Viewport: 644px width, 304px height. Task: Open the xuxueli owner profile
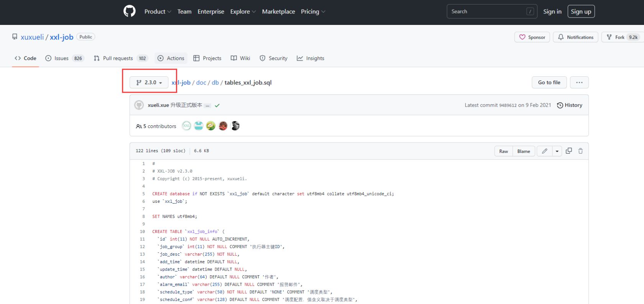(x=32, y=37)
